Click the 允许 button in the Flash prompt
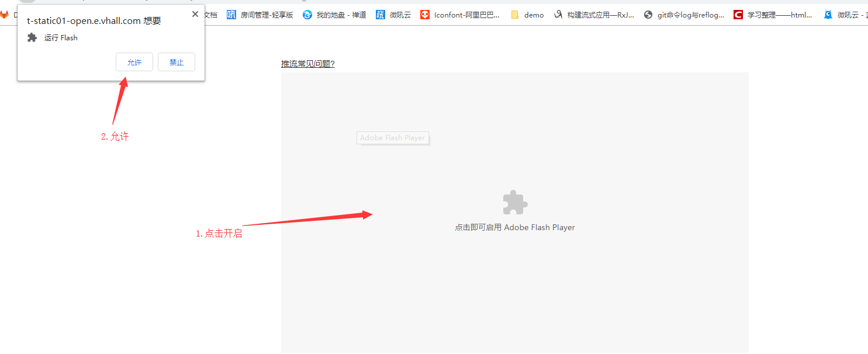This screenshot has width=868, height=354. 134,62
